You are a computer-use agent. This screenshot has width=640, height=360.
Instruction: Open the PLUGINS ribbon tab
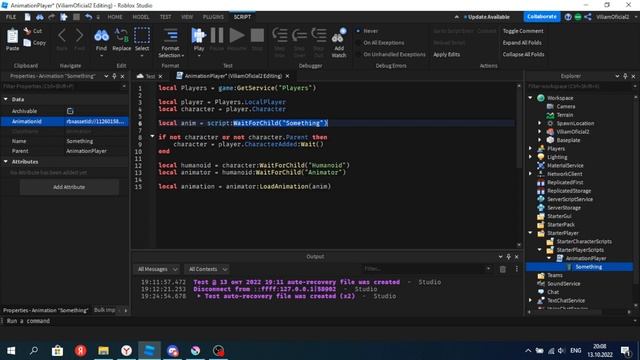[x=213, y=17]
